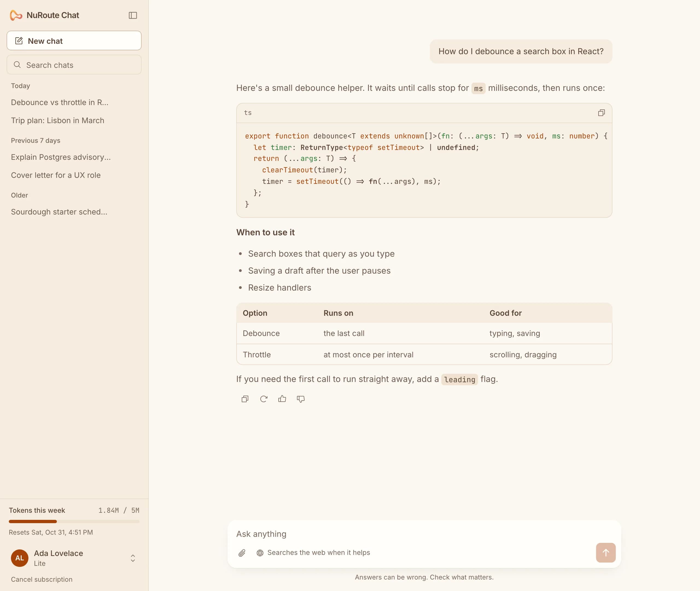Attach a file with paperclip icon
This screenshot has width=700, height=591.
(242, 553)
